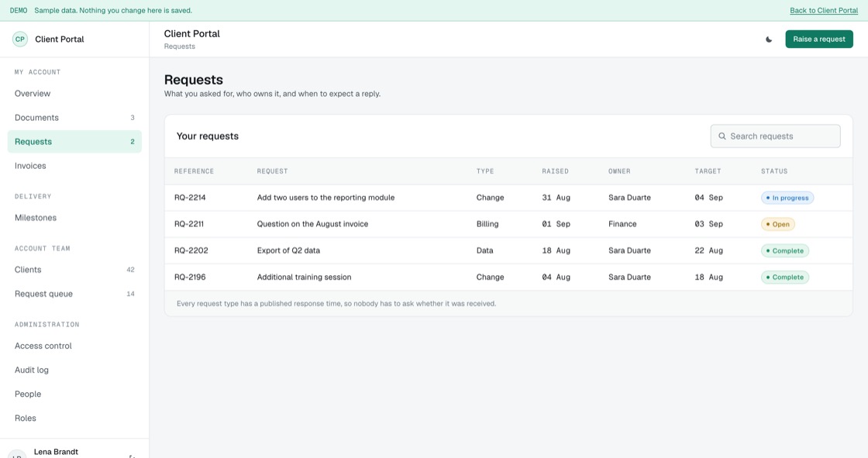Click the Documents count badge 3

pos(133,118)
